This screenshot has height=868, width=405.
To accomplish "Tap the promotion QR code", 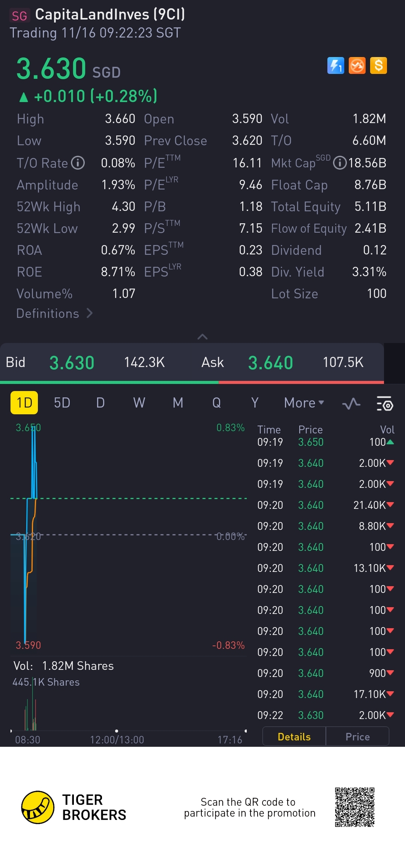I will (354, 807).
